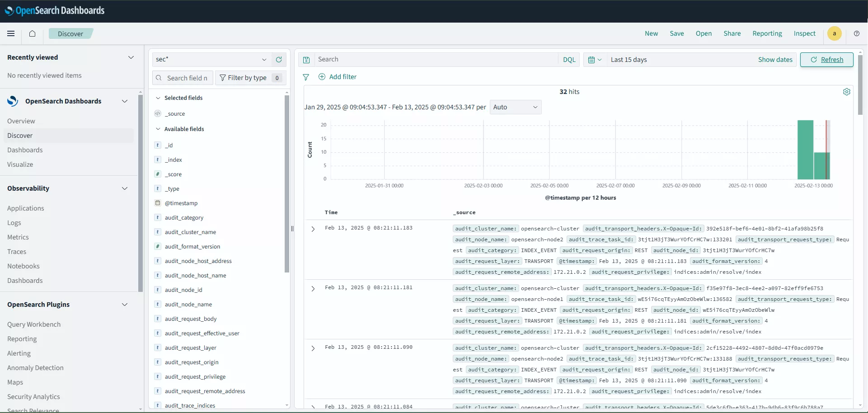
Task: Click the Search query input field
Action: (x=436, y=60)
